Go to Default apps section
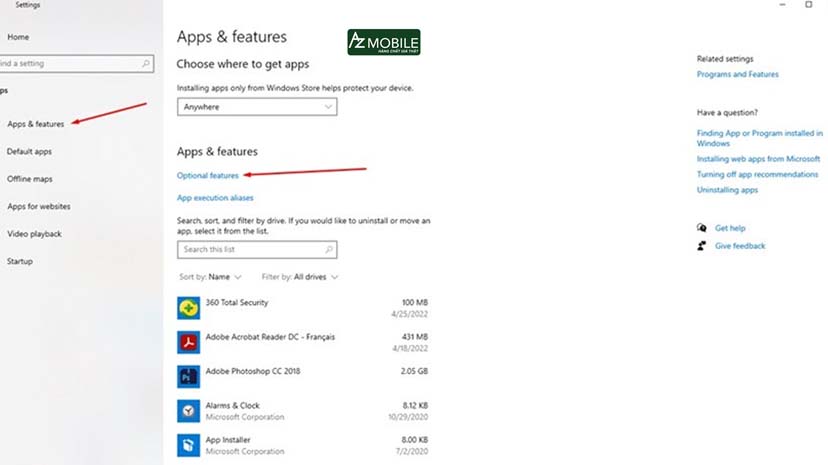The image size is (828, 465). click(x=30, y=152)
